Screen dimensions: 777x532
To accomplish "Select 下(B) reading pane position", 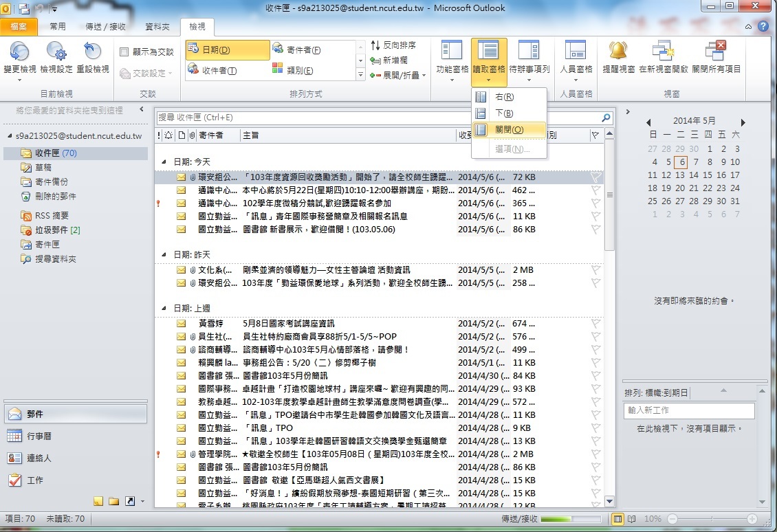I will (x=510, y=113).
